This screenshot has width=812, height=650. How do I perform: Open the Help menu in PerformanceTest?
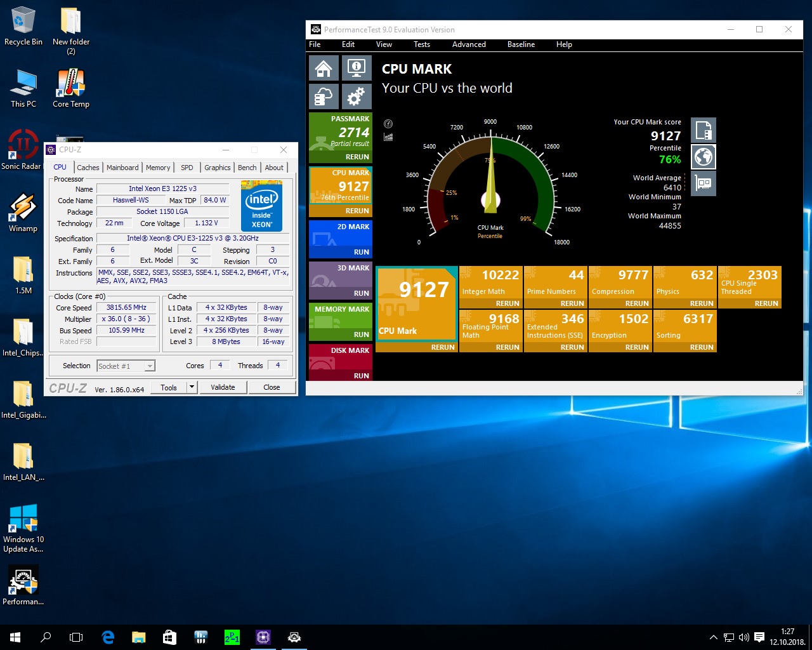tap(564, 44)
